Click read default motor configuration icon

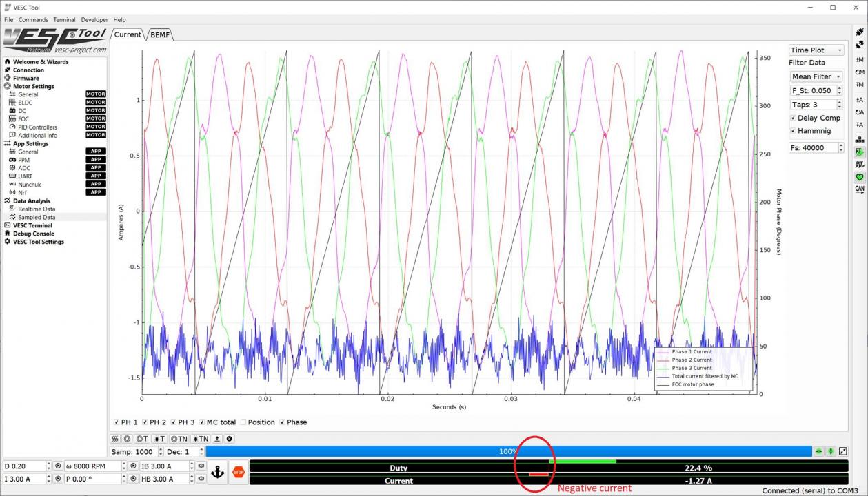tap(859, 72)
